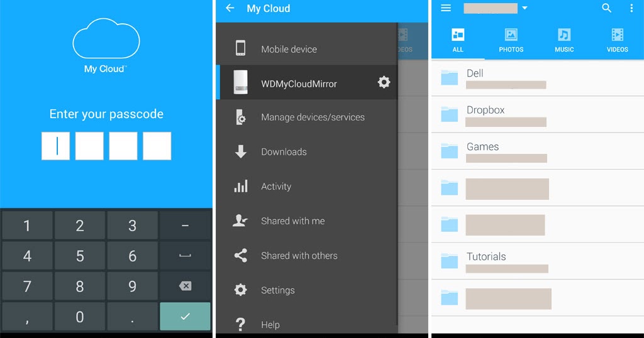
Task: Click the Dell folder icon
Action: pos(449,77)
